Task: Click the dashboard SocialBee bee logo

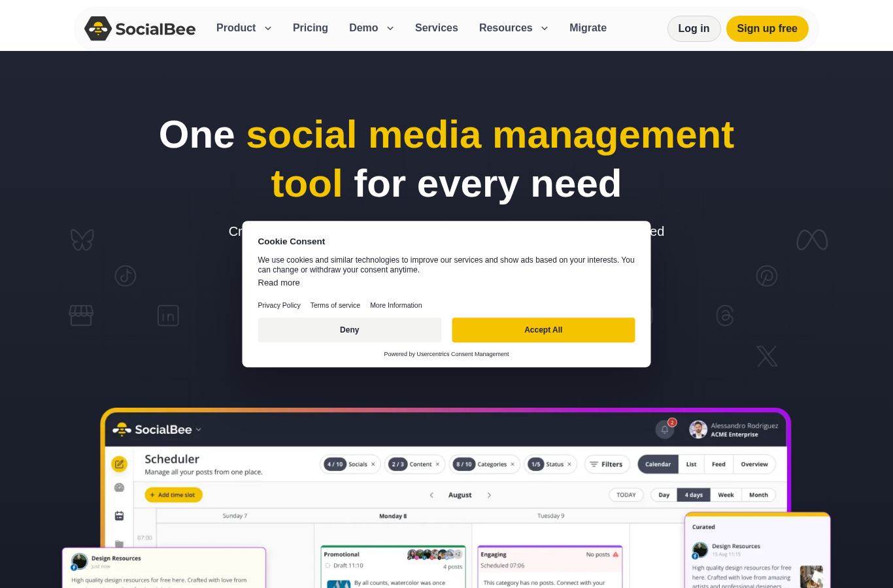Action: tap(122, 429)
